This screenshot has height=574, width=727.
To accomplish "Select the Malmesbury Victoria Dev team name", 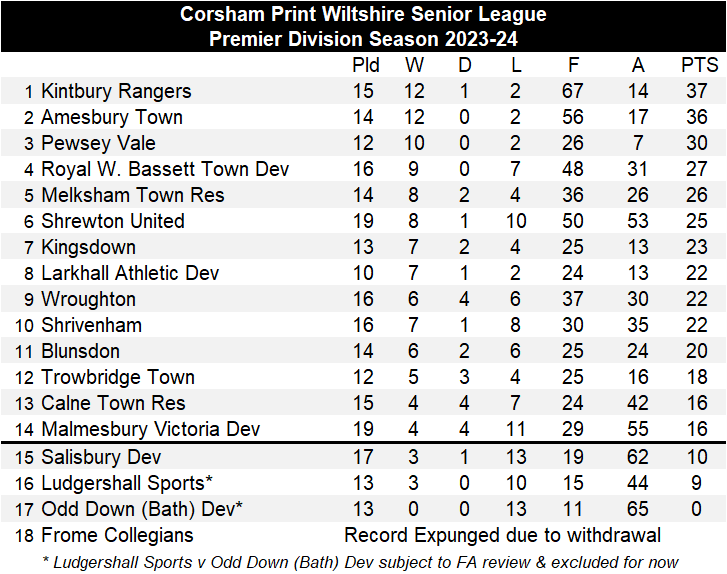I will [x=150, y=429].
